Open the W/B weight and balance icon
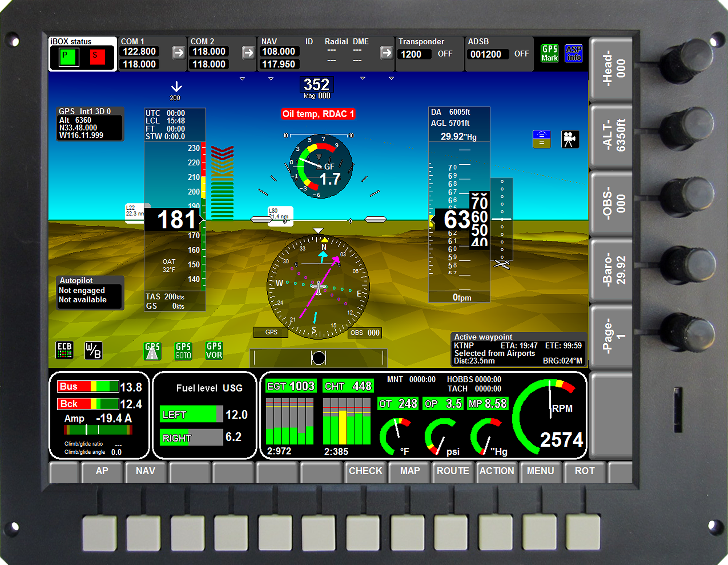The image size is (728, 565). point(93,350)
